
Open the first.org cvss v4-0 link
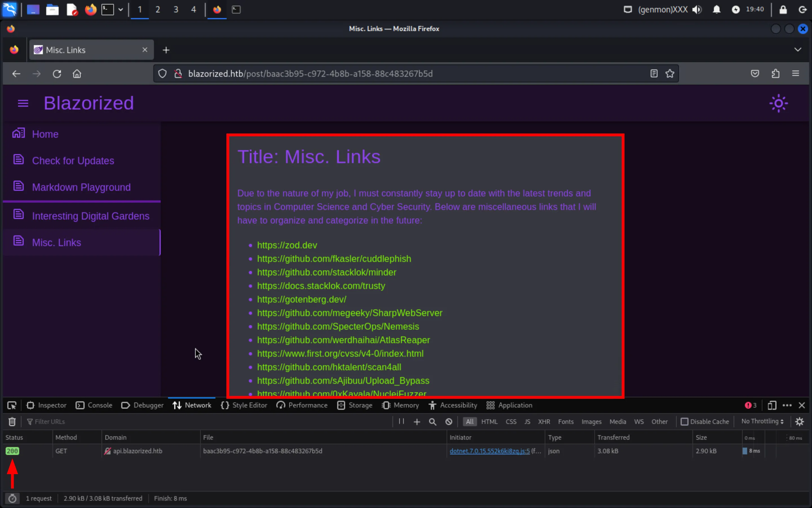[x=340, y=353]
